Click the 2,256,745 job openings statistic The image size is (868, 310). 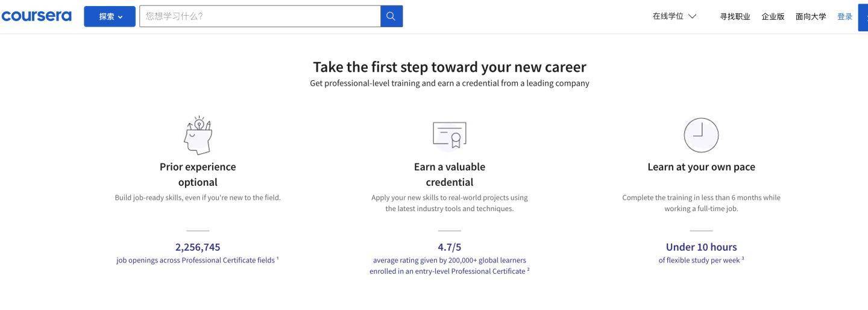(x=198, y=247)
